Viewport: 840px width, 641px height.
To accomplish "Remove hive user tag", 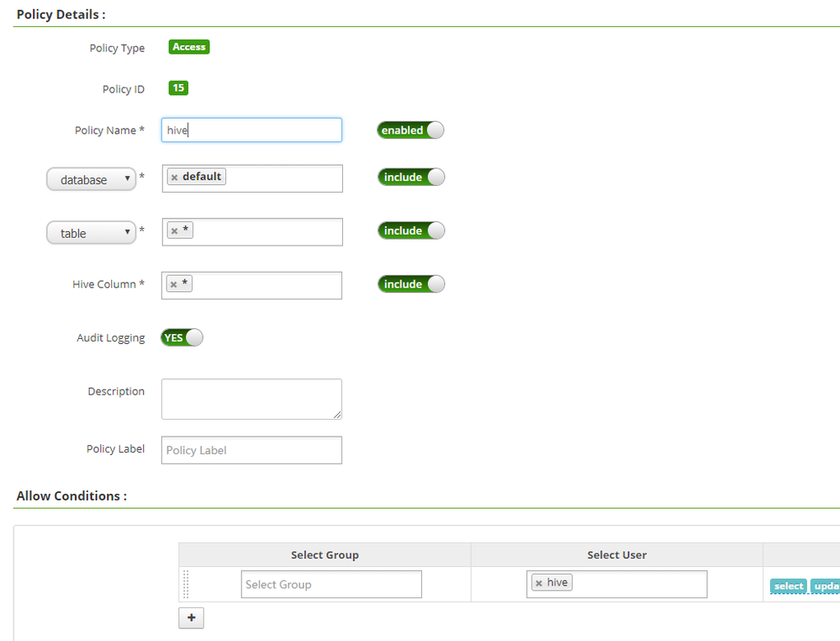I will pyautogui.click(x=539, y=583).
